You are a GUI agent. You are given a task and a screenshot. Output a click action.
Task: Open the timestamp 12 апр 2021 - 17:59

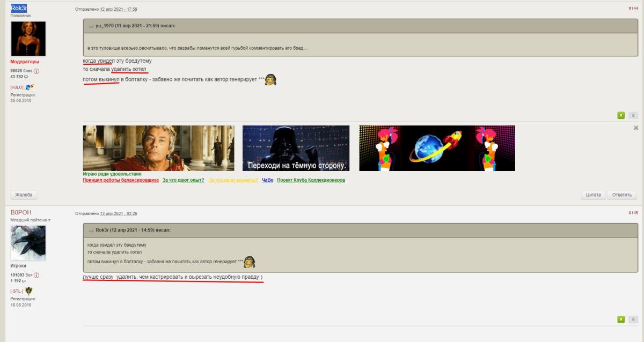point(119,10)
